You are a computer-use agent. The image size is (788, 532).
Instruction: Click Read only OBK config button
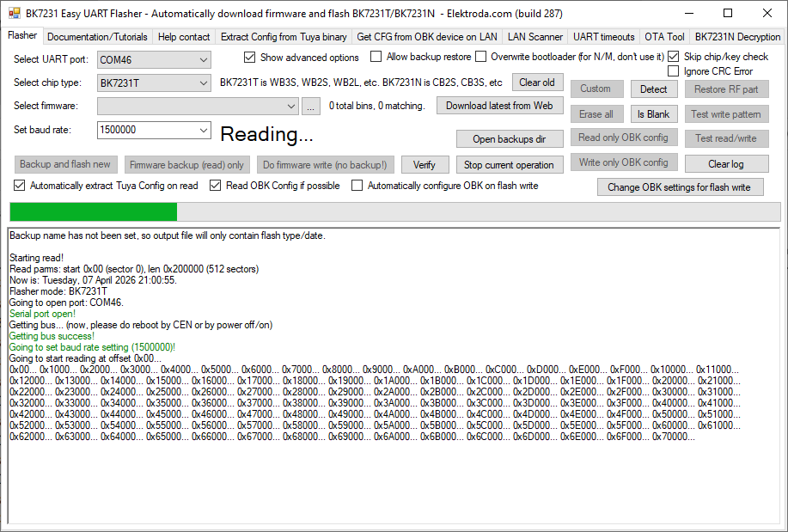[623, 138]
